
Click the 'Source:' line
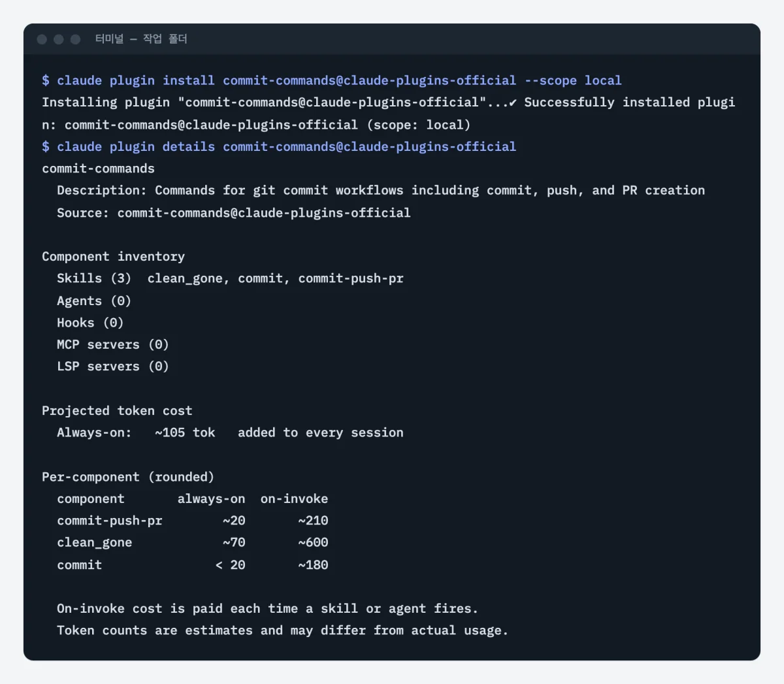[x=234, y=213]
